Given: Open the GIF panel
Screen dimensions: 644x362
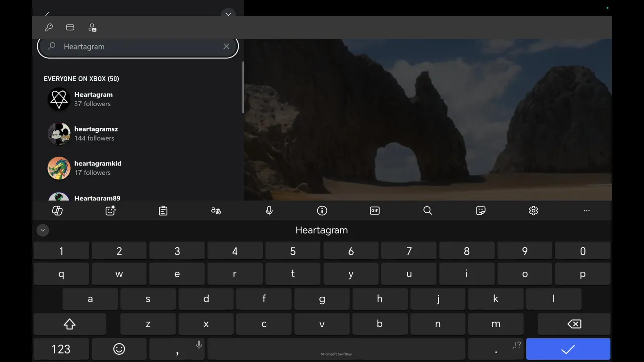Looking at the screenshot, I should tap(375, 211).
